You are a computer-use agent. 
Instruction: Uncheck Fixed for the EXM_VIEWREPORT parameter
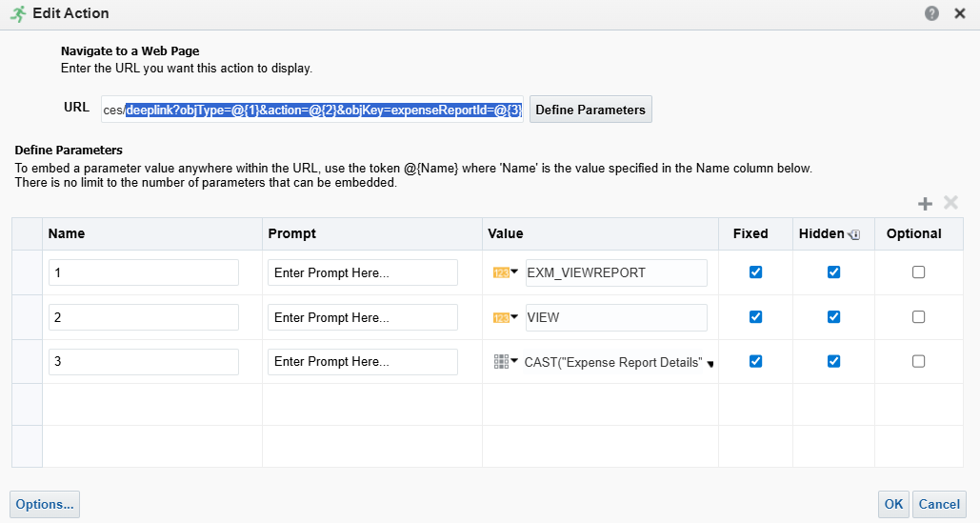coord(756,272)
